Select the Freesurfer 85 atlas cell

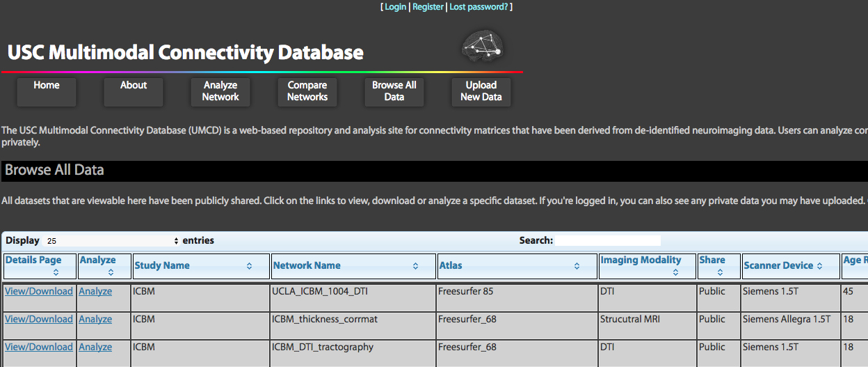point(517,297)
